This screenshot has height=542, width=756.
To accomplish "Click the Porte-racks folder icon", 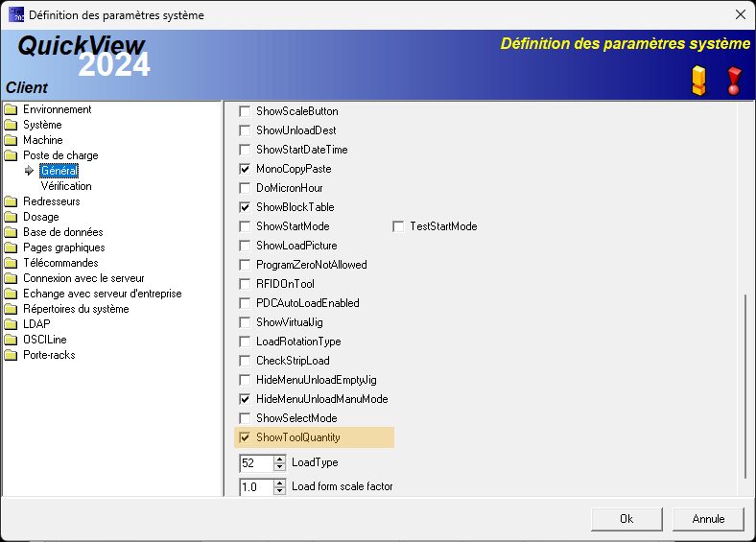I will (x=11, y=355).
